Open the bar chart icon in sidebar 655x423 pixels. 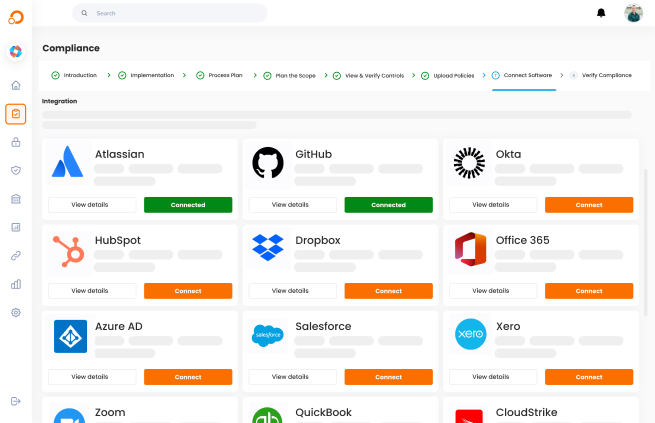(15, 284)
